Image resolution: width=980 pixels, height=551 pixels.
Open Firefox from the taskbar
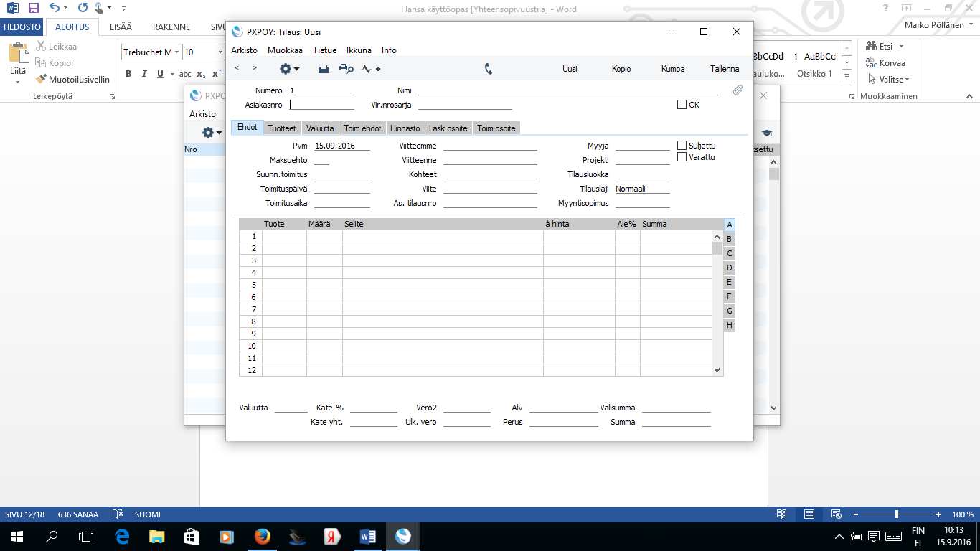[x=263, y=536]
